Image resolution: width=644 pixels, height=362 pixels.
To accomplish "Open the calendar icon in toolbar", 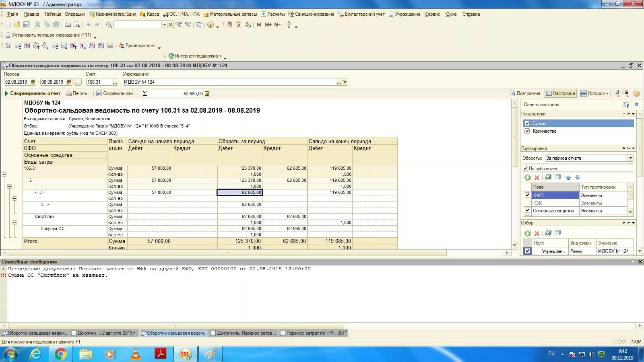I will [238, 25].
